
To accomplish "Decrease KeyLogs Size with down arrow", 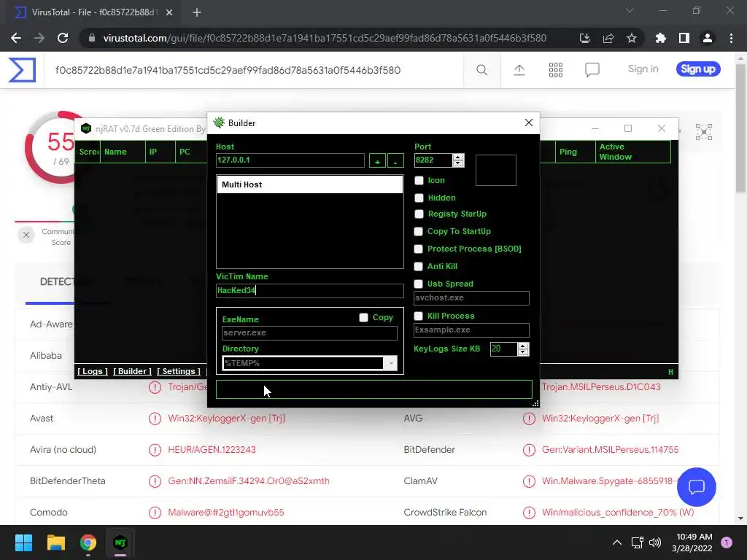I will coord(523,352).
